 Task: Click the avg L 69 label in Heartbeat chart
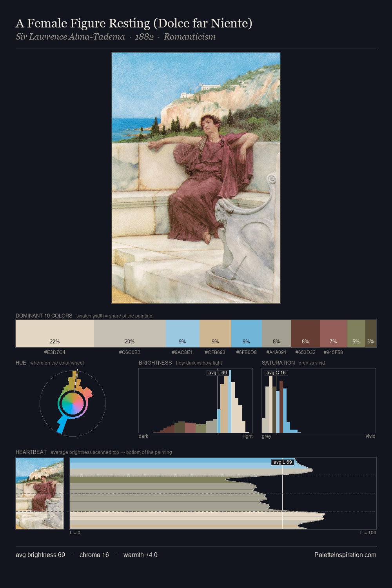tap(283, 462)
